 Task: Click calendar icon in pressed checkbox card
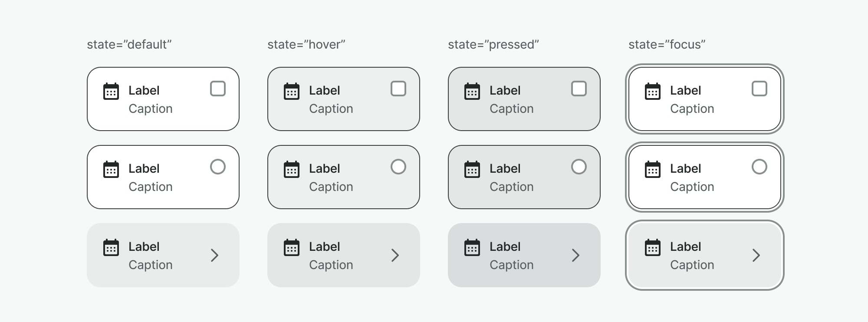click(472, 92)
